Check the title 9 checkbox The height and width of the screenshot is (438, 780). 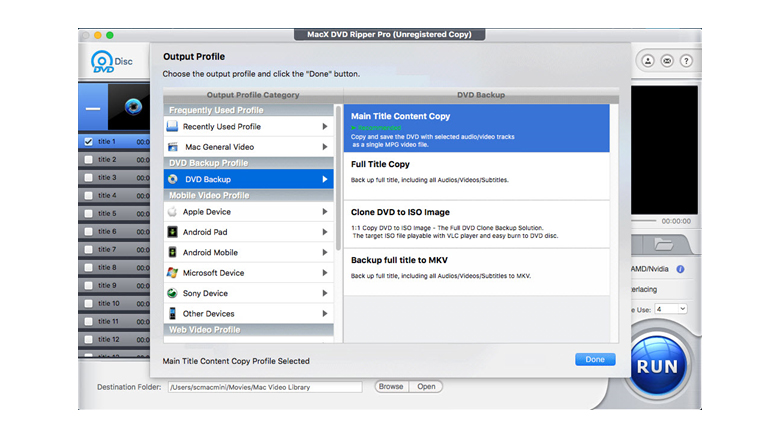[x=89, y=285]
